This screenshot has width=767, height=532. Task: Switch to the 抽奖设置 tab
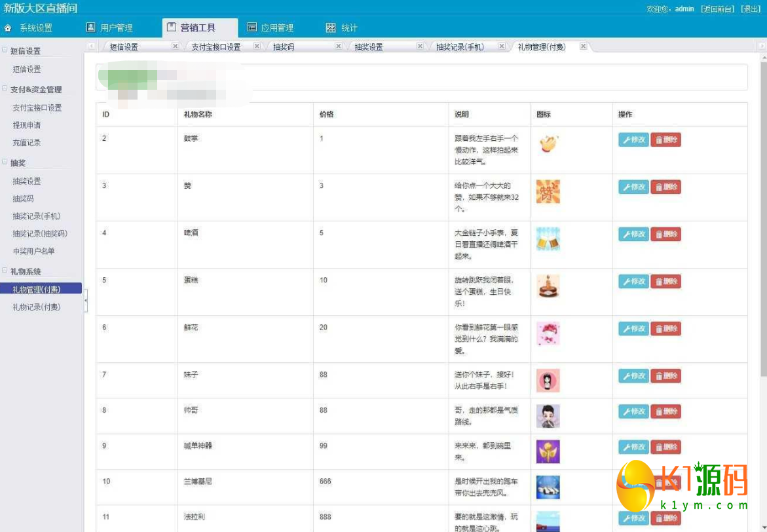[x=369, y=47]
